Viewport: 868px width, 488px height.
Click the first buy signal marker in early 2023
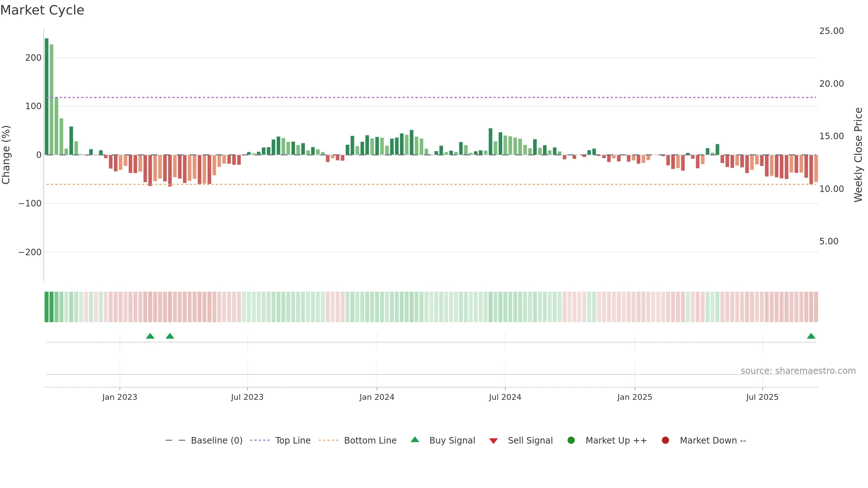pyautogui.click(x=150, y=336)
